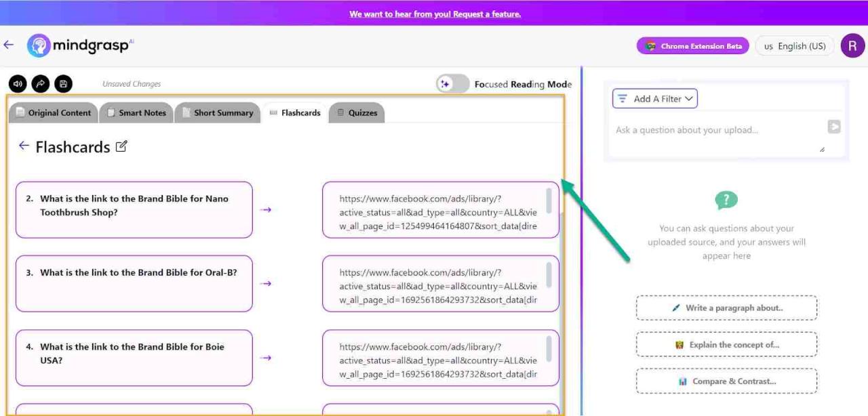Click the back arrow beside the Flashcards heading

[x=24, y=146]
